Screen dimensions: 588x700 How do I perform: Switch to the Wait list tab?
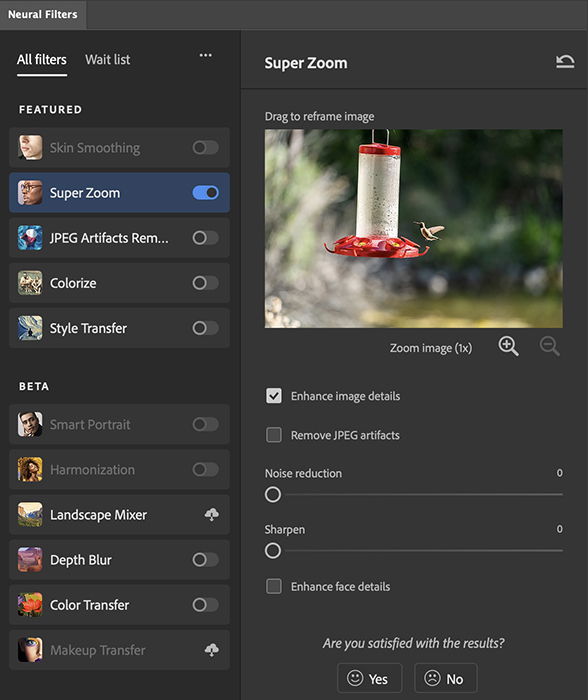(108, 60)
